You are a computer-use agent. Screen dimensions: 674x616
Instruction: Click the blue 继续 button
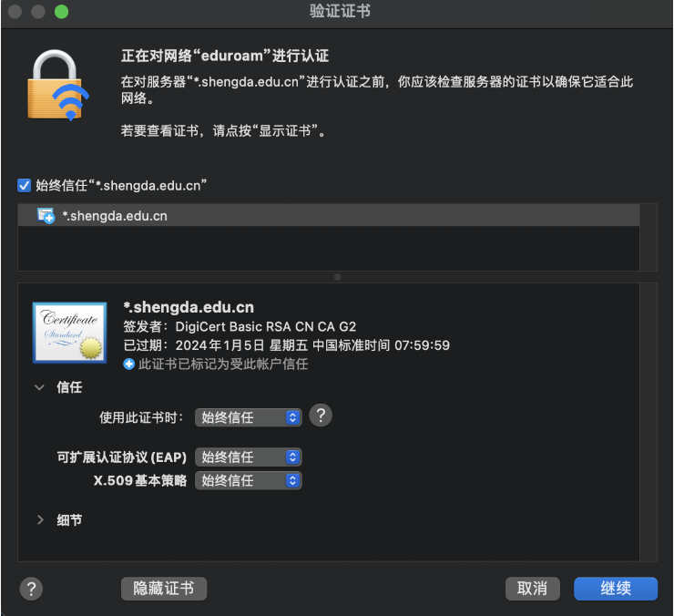click(x=616, y=589)
